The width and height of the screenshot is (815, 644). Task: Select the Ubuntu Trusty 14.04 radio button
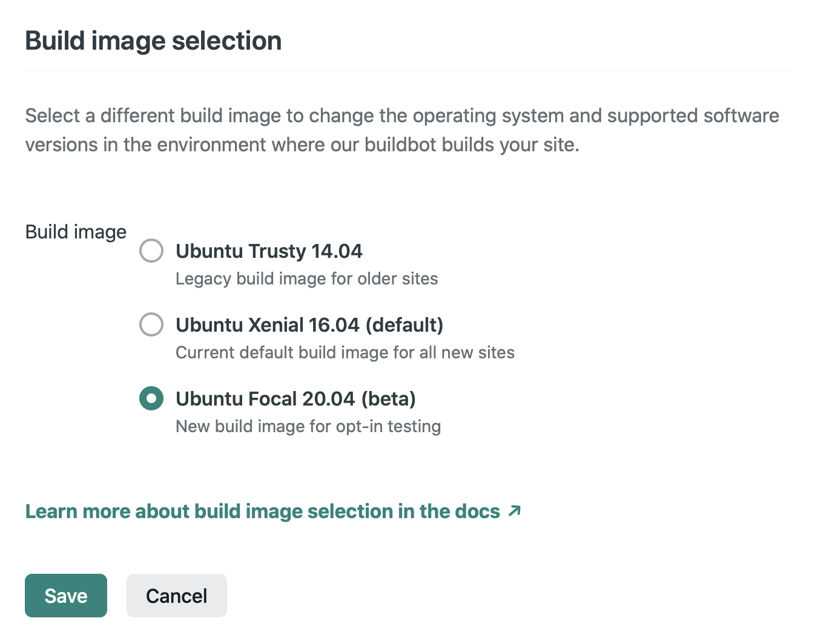coord(151,251)
